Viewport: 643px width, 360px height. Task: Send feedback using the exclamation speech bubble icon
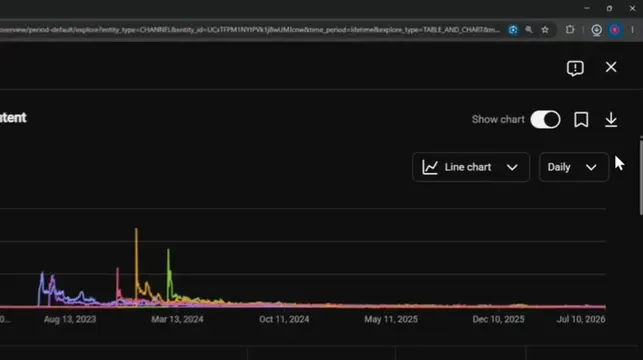coord(575,68)
